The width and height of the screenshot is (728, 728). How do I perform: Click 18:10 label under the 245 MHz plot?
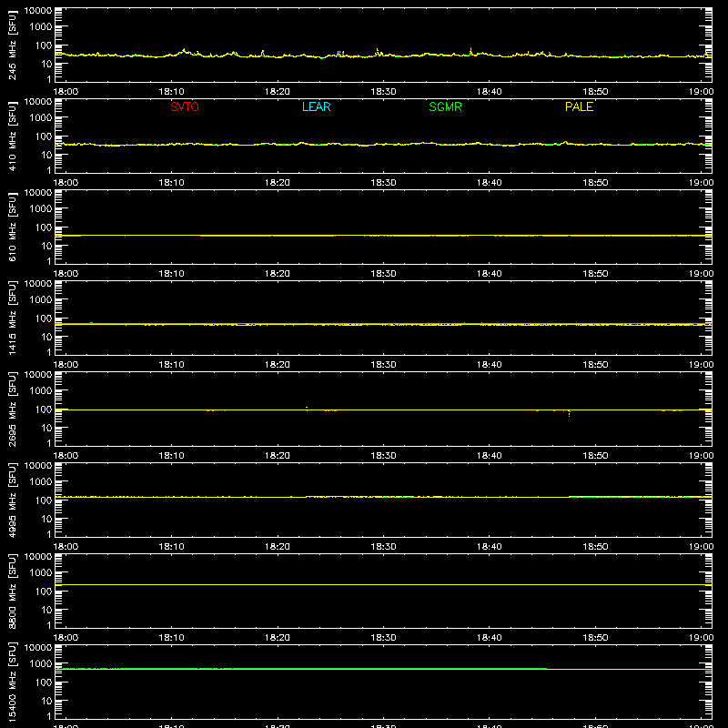click(x=171, y=92)
